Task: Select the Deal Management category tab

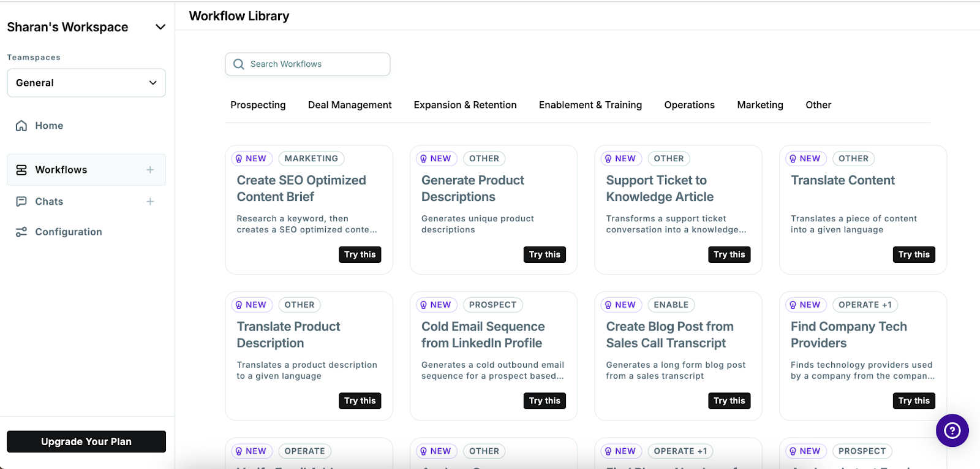Action: coord(350,105)
